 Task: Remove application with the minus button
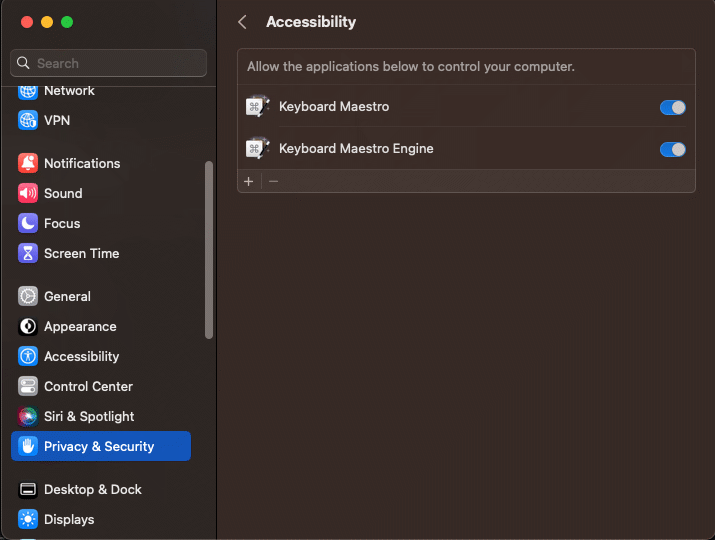pyautogui.click(x=274, y=182)
